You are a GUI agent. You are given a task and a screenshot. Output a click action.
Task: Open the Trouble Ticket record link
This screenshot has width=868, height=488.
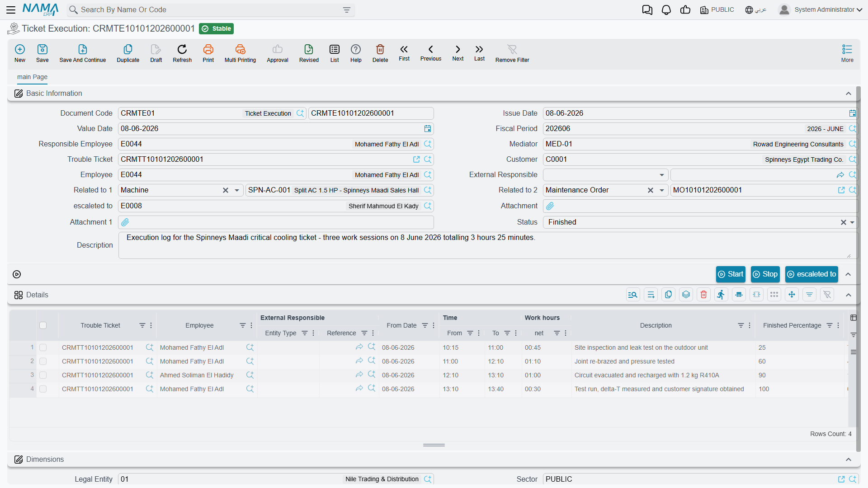[x=416, y=160]
